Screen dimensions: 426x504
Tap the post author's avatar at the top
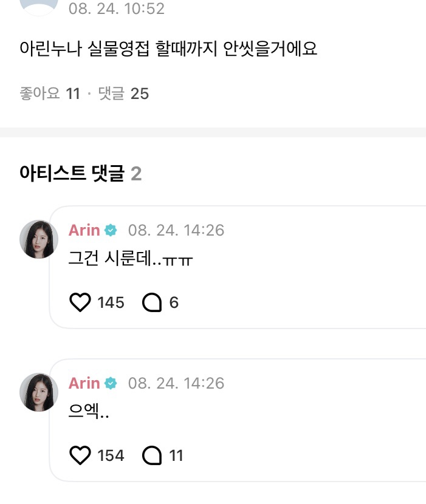coord(39,6)
